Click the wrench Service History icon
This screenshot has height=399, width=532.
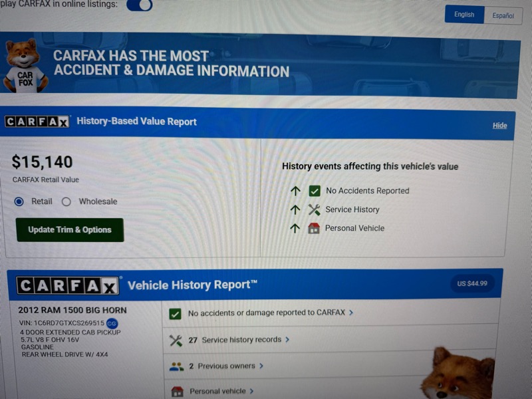[315, 209]
